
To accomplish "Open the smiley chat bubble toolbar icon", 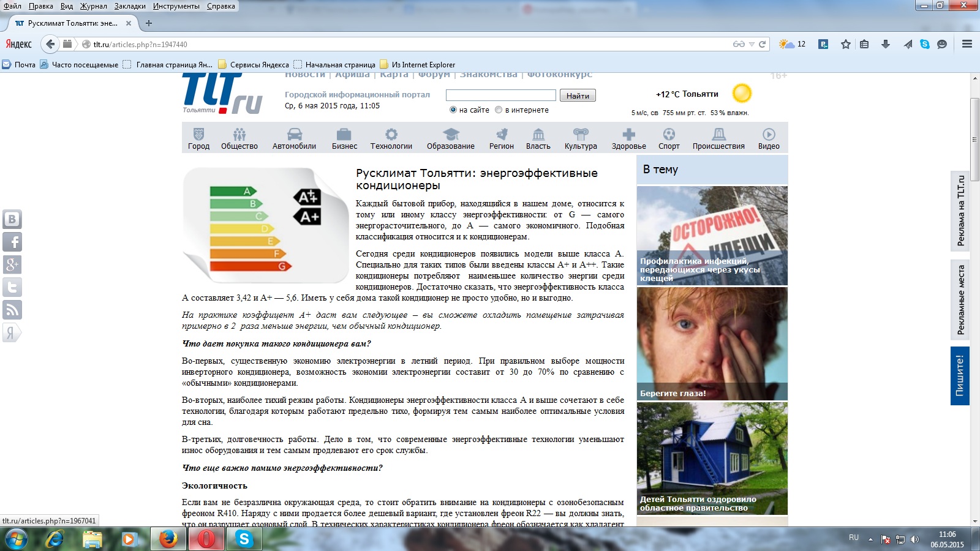I will click(x=942, y=44).
